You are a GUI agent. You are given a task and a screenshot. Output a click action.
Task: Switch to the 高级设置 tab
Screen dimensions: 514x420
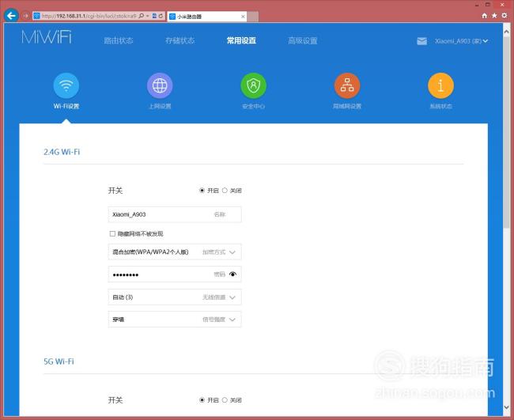coord(303,41)
